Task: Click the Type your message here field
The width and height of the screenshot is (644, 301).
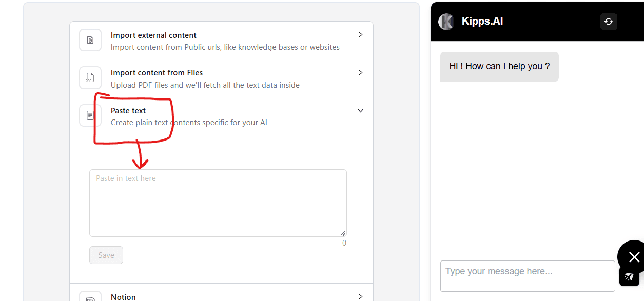Action: [527, 276]
